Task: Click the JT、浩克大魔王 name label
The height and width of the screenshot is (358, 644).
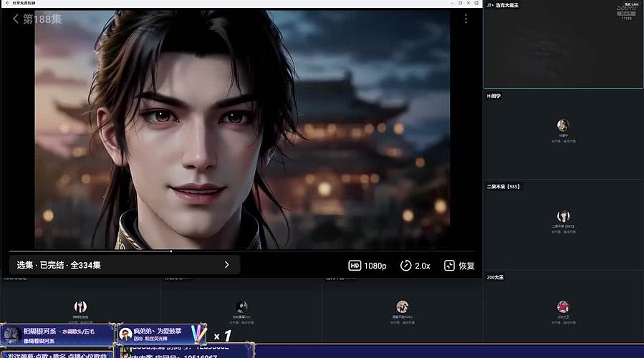Action: click(503, 5)
